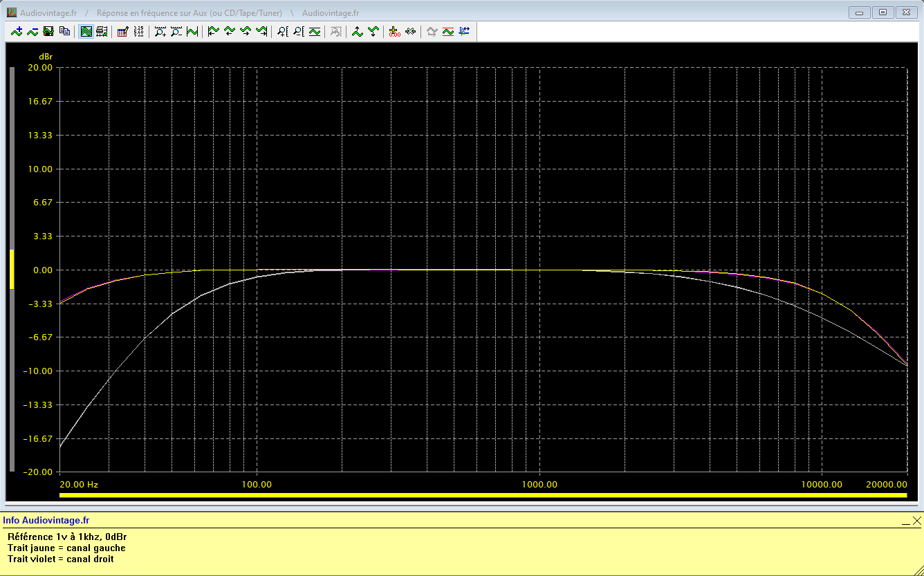Click 'Trait violet = canal droit' line
Screen dimensions: 924x576
click(61, 559)
